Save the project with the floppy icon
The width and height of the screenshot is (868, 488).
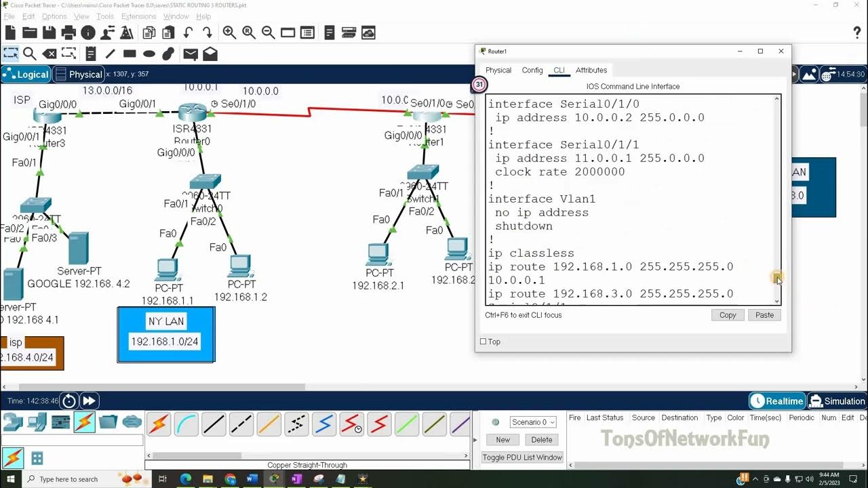point(49,33)
